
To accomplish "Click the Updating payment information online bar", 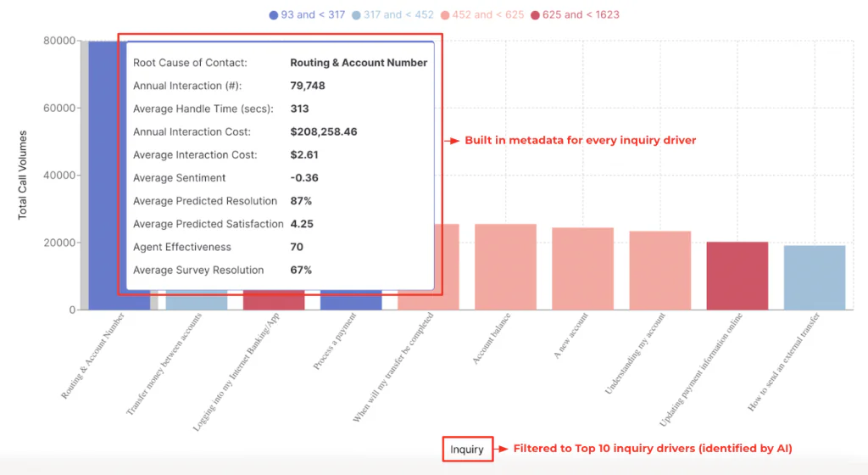I will (737, 276).
